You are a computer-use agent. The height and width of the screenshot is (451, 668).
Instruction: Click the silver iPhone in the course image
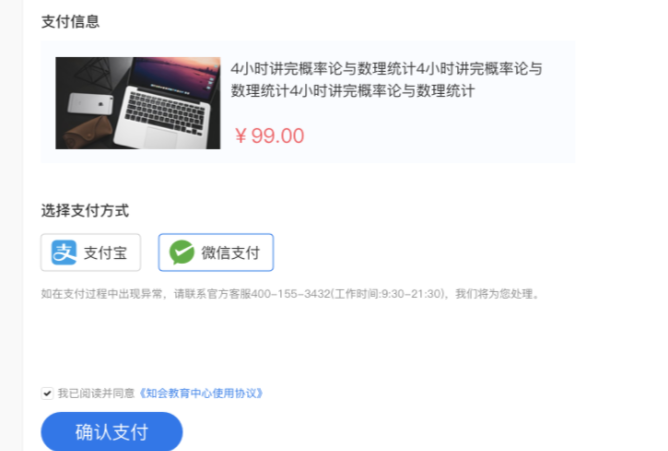[90, 105]
